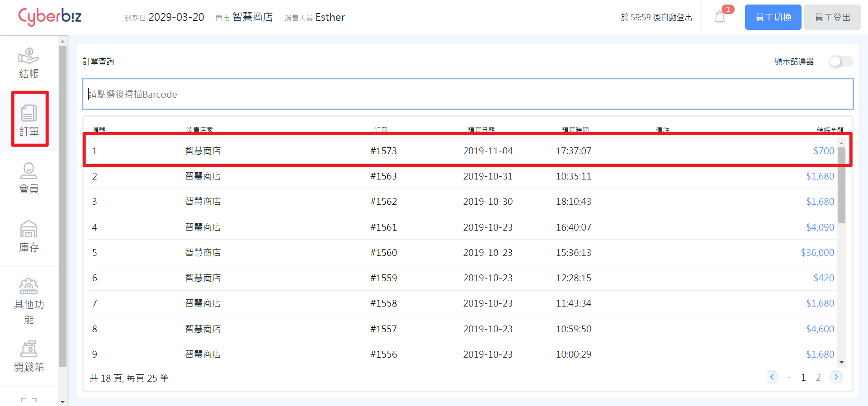Click the time 10:35:11
The height and width of the screenshot is (406, 868).
point(573,176)
